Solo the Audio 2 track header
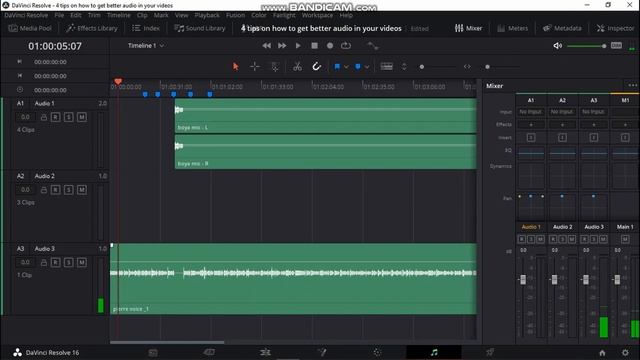 click(x=69, y=190)
